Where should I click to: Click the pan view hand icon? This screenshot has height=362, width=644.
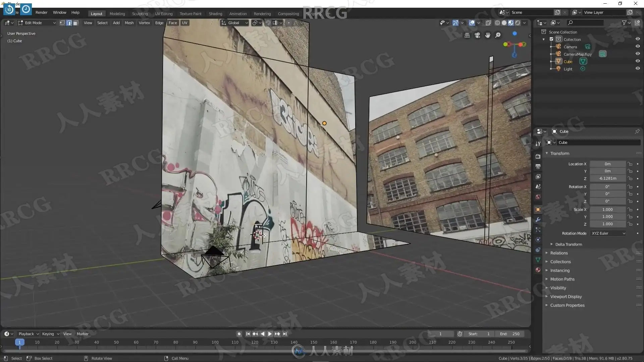[488, 35]
